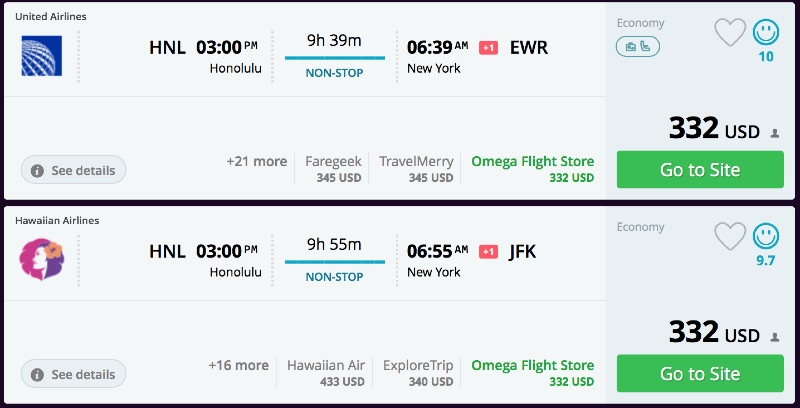The height and width of the screenshot is (408, 800).
Task: Expand the +21 more offers list
Action: click(256, 162)
